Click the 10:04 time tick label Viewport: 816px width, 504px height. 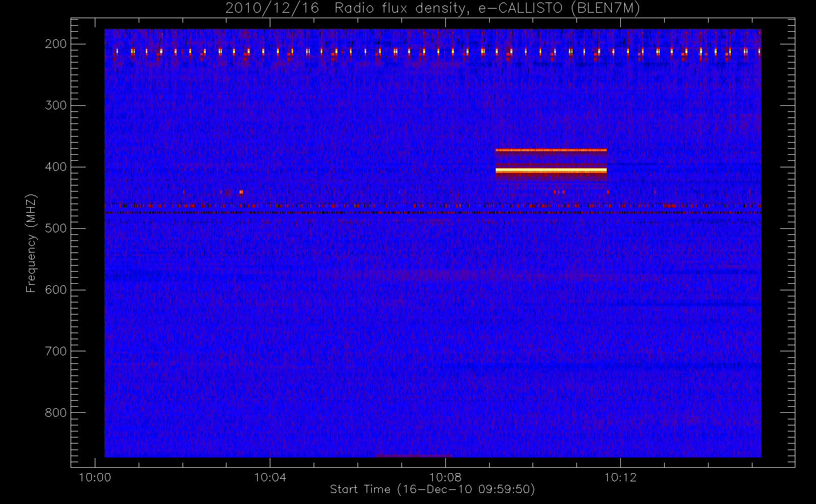coord(270,477)
